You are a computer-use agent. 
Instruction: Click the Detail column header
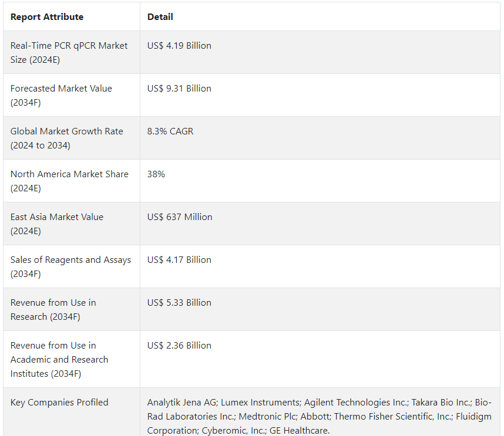point(160,16)
